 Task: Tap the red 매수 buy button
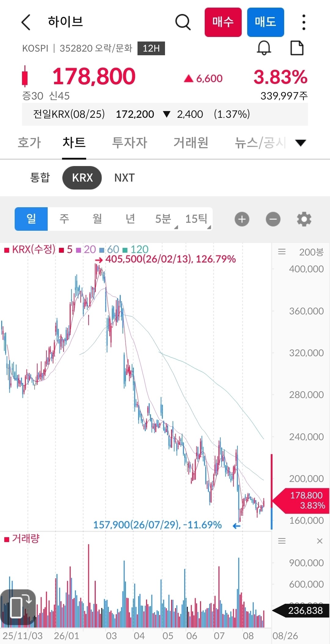[x=223, y=22]
